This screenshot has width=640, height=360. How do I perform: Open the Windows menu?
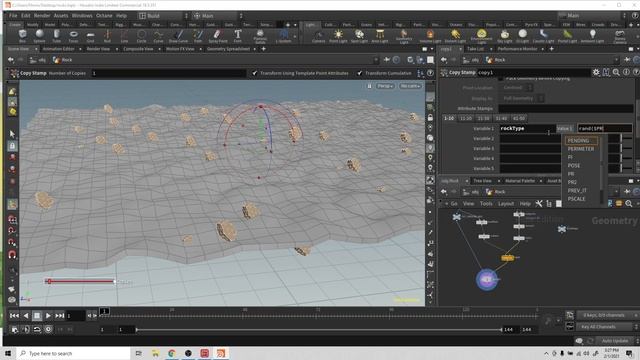tap(82, 16)
